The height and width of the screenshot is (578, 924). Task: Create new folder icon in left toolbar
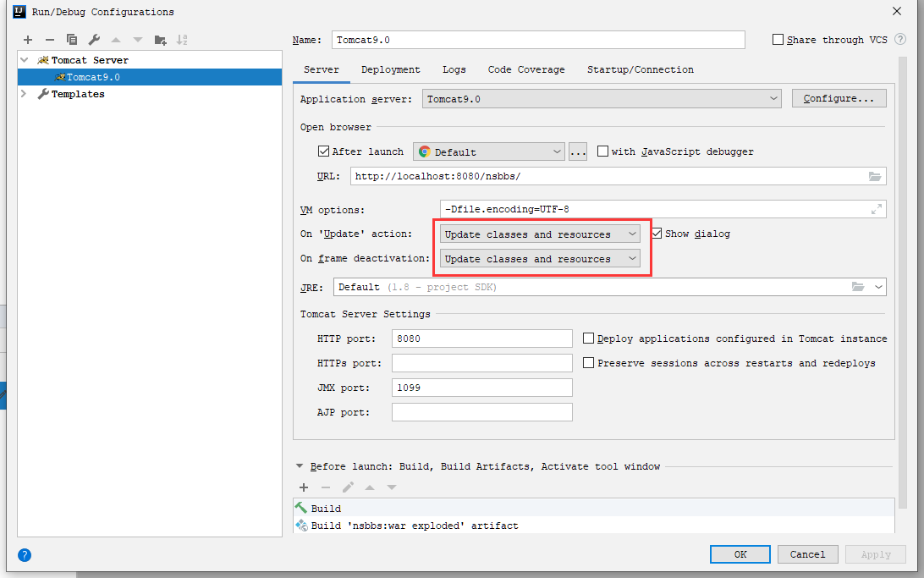160,40
